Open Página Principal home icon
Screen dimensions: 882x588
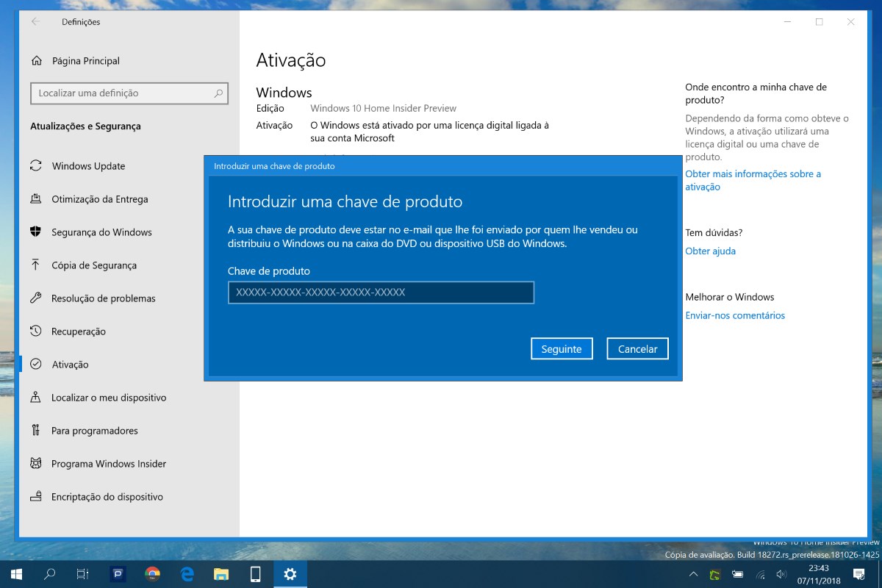35,61
